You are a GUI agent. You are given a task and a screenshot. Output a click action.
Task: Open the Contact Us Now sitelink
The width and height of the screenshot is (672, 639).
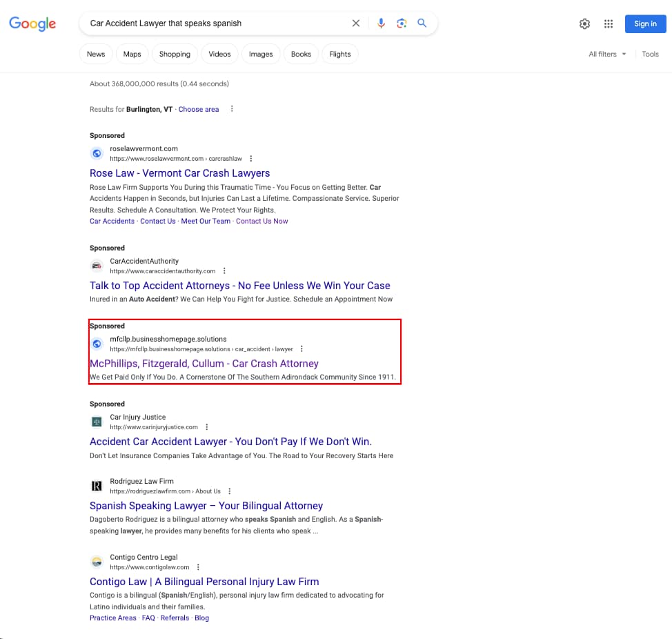(262, 221)
